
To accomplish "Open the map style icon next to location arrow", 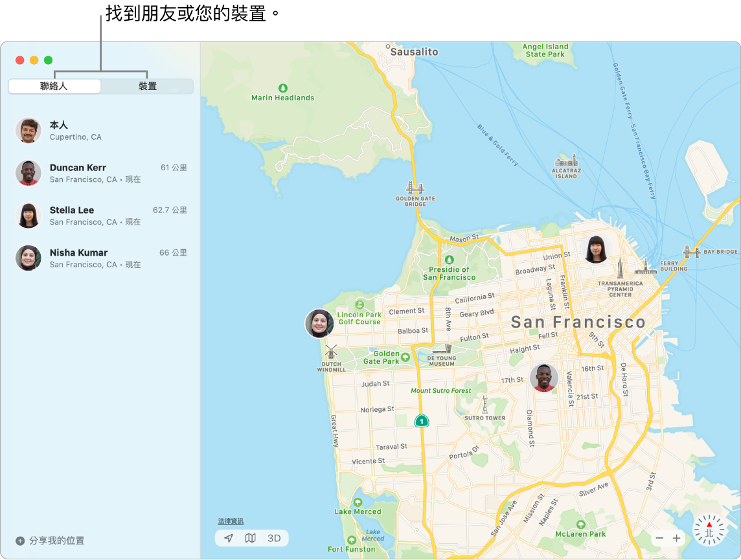I will pos(251,538).
